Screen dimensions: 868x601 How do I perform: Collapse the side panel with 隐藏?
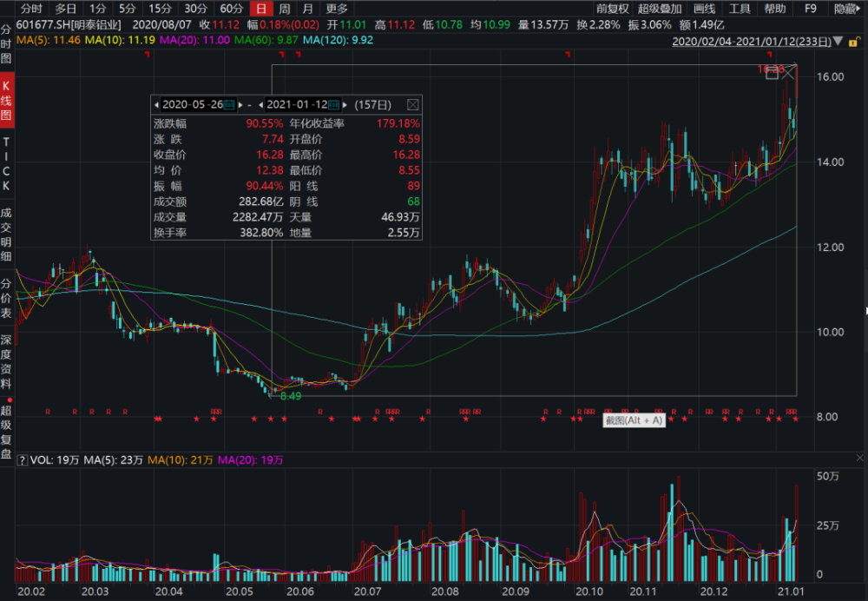pyautogui.click(x=847, y=9)
